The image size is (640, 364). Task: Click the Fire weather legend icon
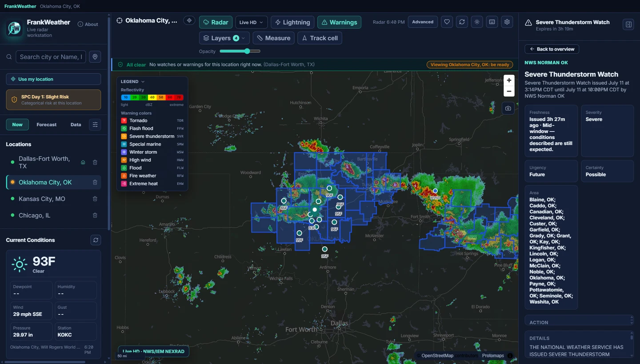coord(124,176)
